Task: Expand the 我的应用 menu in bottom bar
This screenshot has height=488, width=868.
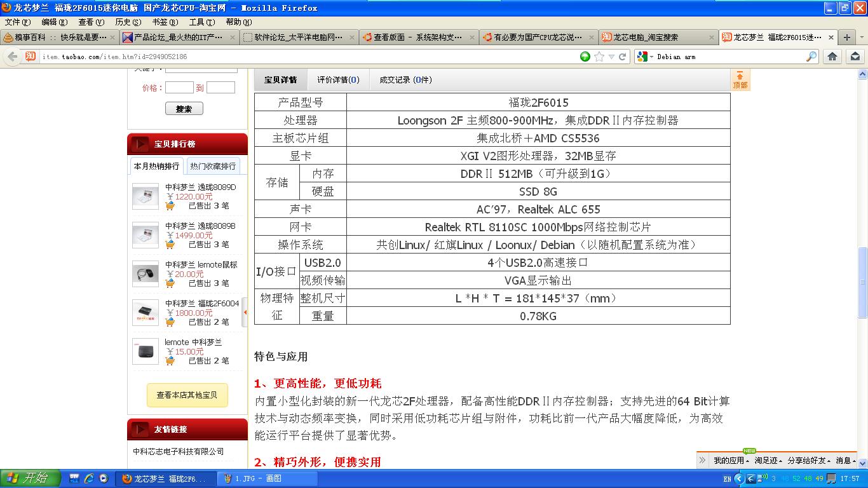Action: [x=731, y=461]
